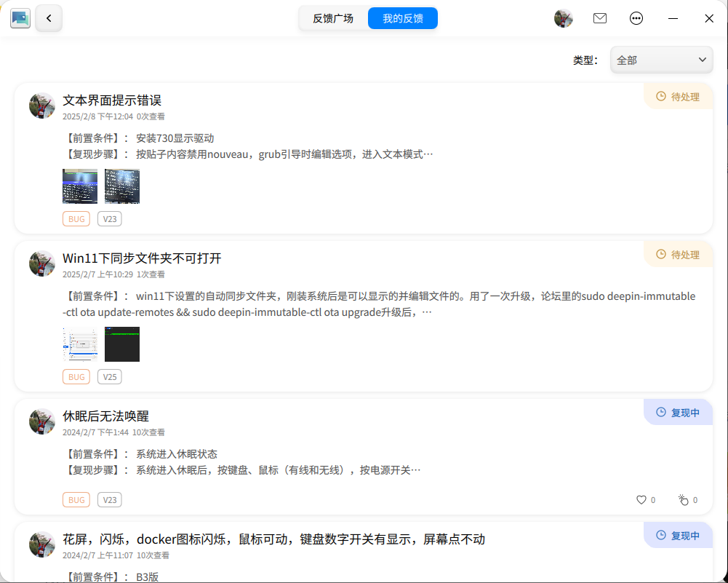Open Win11下同步文件夹不可打开 feedback title
728x583 pixels.
[142, 258]
